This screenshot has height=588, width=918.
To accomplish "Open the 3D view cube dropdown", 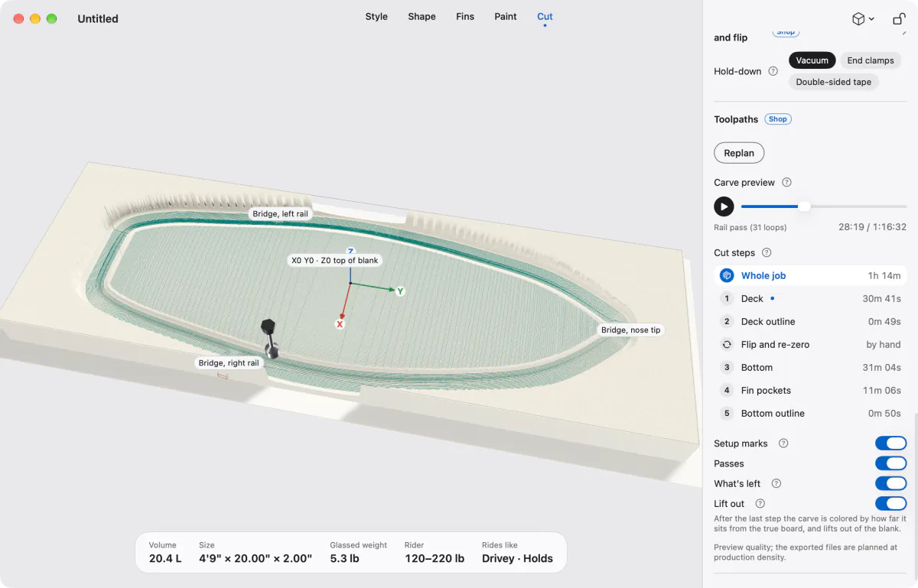I will click(863, 19).
